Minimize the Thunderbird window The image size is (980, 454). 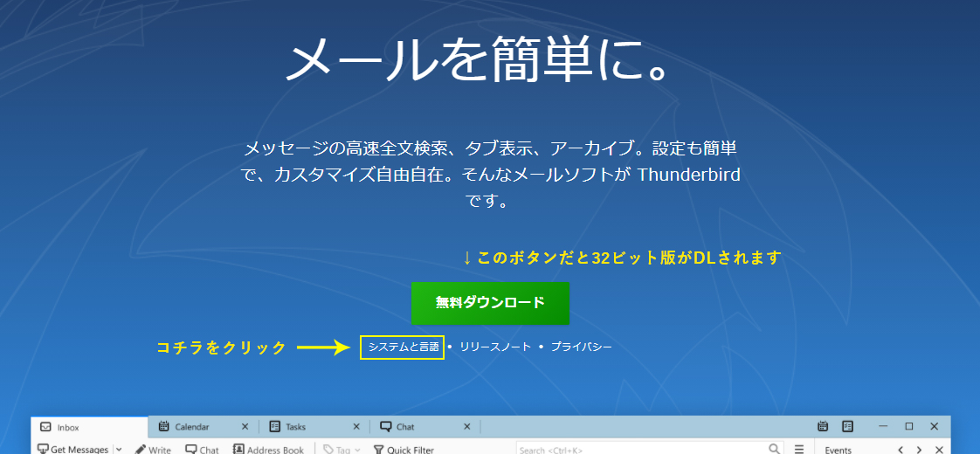tap(883, 426)
